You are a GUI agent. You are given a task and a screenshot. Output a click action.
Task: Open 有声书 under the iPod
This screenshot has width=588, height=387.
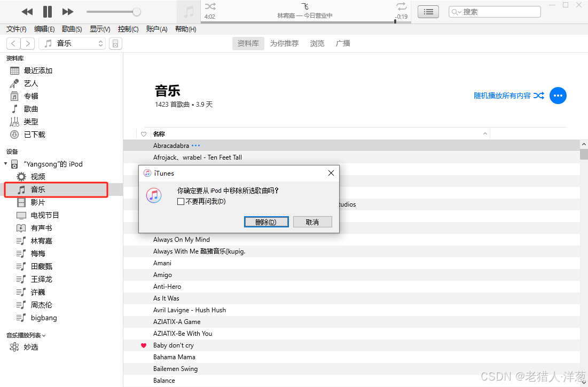[x=41, y=228]
